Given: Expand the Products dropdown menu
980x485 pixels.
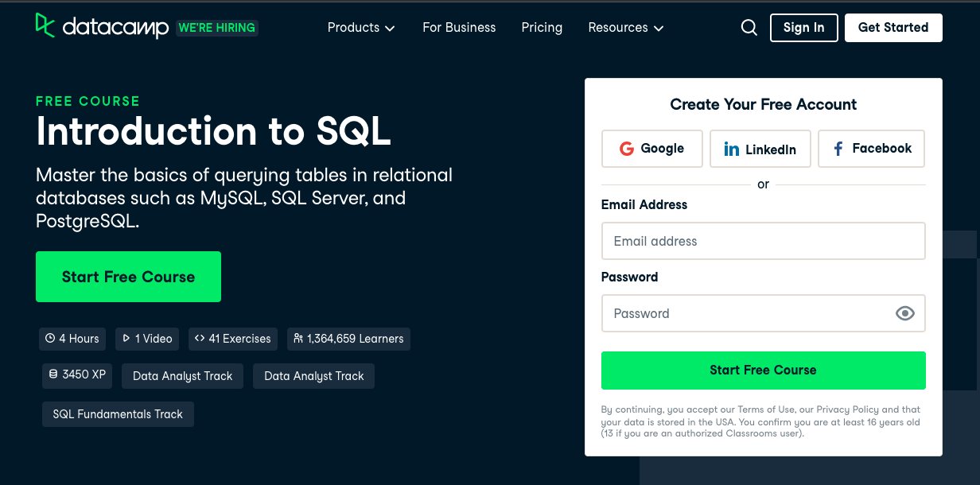Looking at the screenshot, I should coord(361,28).
